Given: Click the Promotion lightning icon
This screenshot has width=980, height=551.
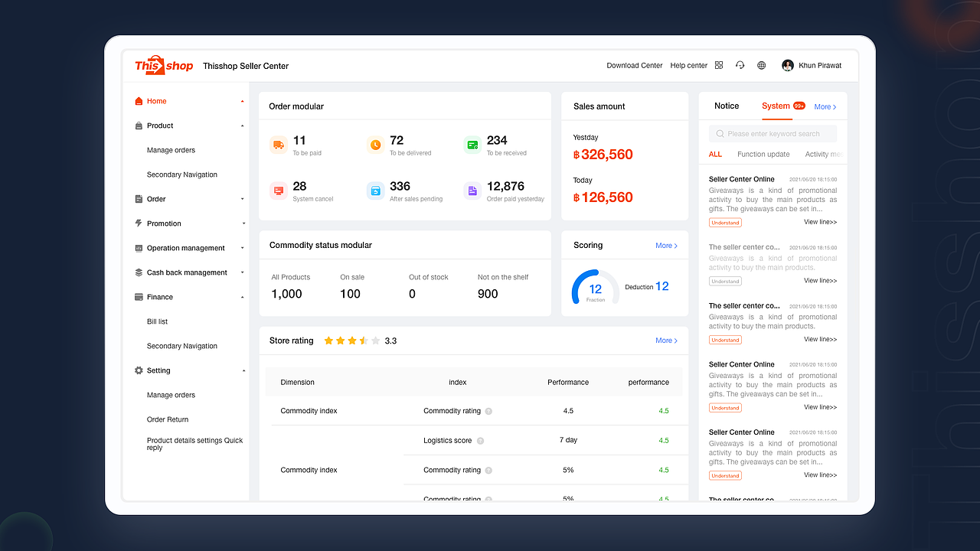Looking at the screenshot, I should 139,223.
